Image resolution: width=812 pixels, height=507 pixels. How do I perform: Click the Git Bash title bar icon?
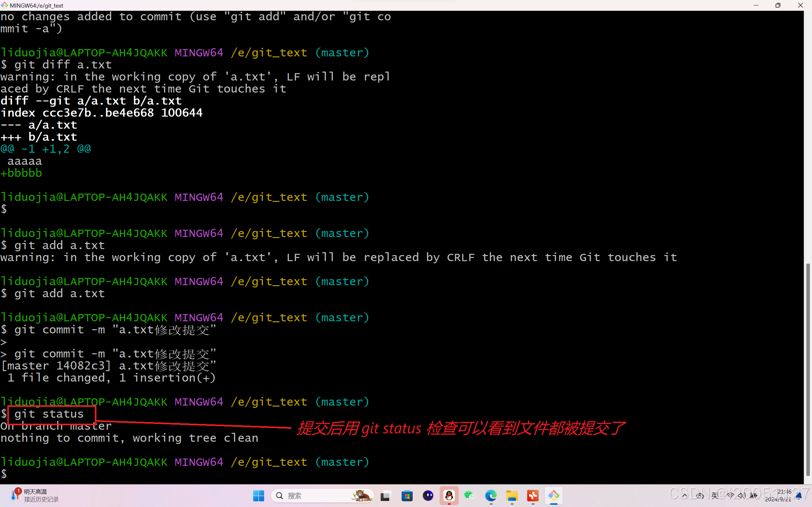point(4,5)
